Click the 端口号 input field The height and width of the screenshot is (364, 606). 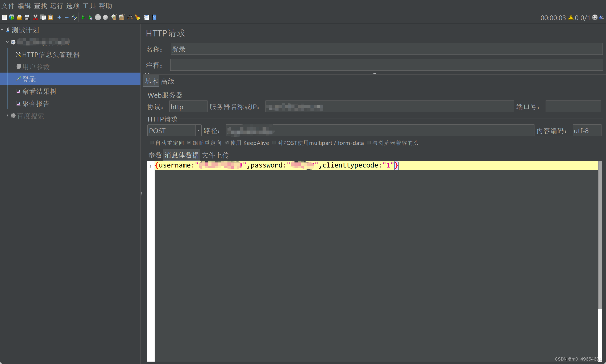pyautogui.click(x=573, y=107)
